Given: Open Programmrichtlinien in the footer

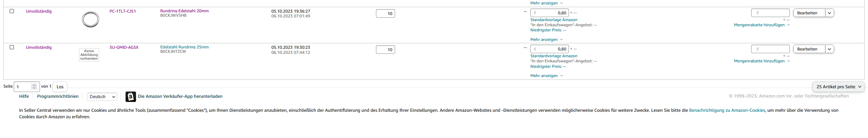Looking at the screenshot, I should (58, 96).
